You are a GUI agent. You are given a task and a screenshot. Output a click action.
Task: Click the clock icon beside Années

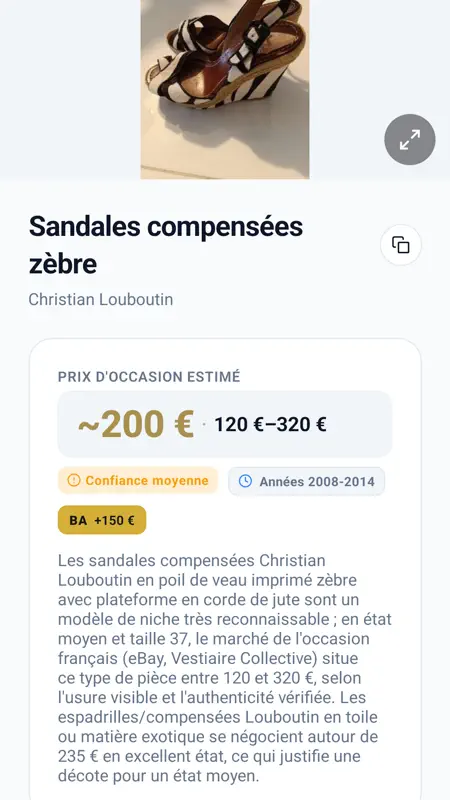(245, 481)
